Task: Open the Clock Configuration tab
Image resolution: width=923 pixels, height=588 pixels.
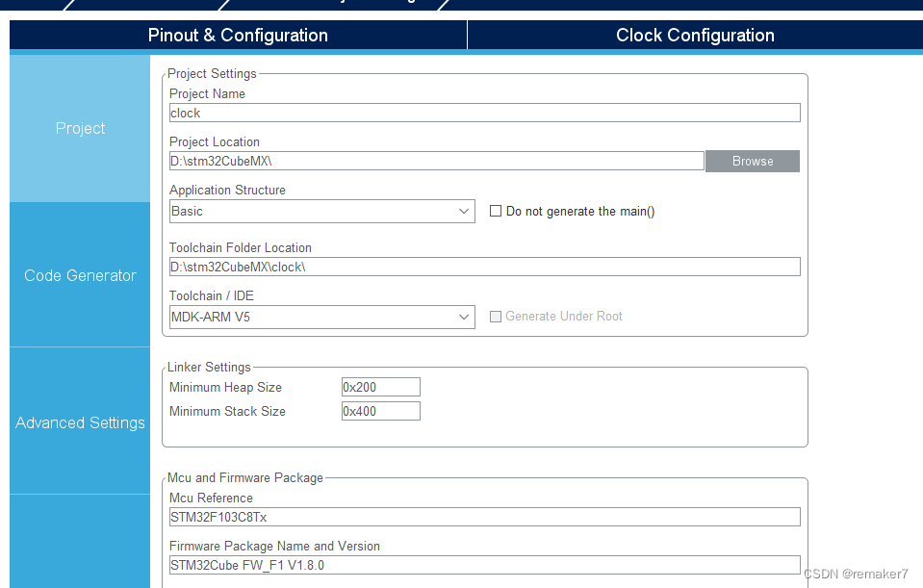Action: 695,36
